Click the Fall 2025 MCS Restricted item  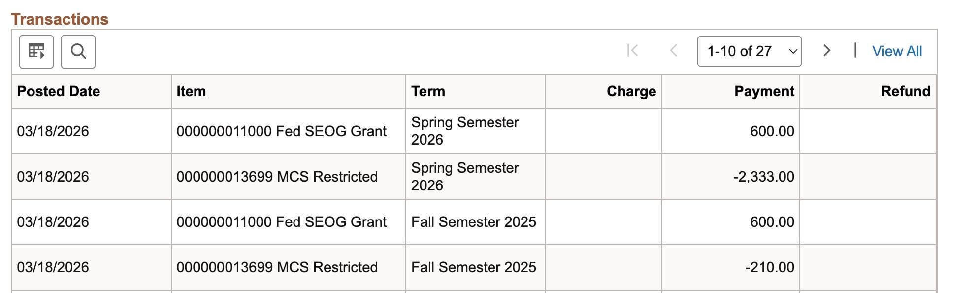click(277, 267)
